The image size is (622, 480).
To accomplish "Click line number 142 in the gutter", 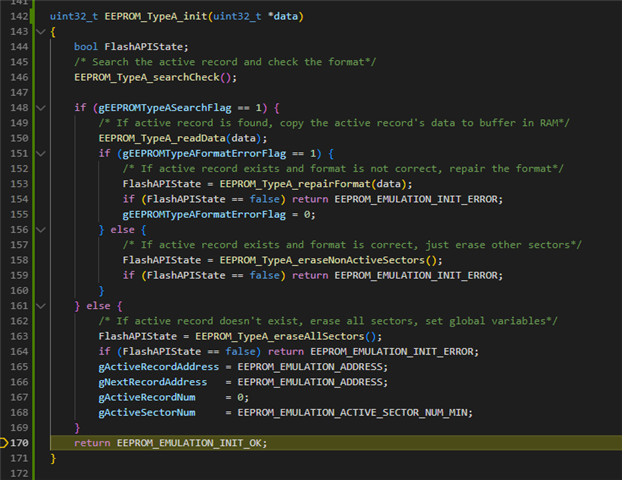I will coord(19,17).
